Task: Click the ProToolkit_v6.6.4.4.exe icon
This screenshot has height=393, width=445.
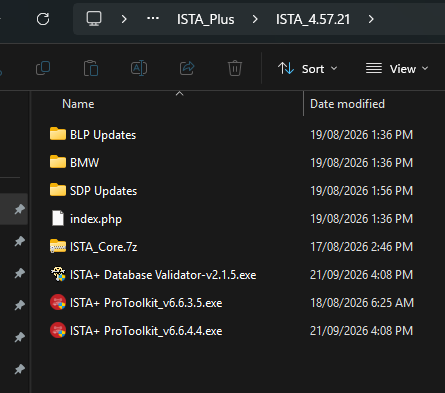Action: (x=58, y=330)
